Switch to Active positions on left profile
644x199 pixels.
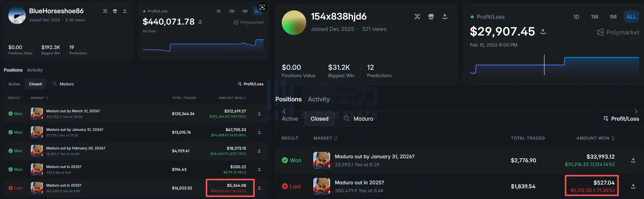(14, 84)
